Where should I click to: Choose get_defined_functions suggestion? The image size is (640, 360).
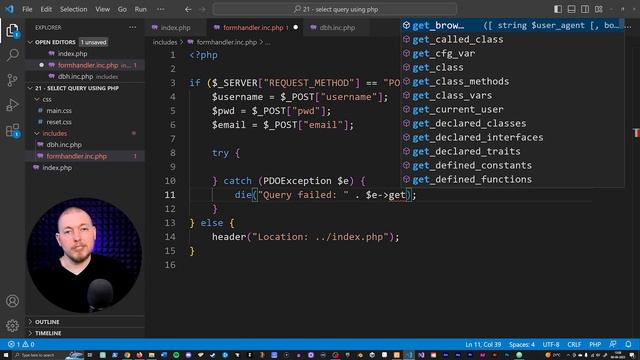click(x=512, y=179)
